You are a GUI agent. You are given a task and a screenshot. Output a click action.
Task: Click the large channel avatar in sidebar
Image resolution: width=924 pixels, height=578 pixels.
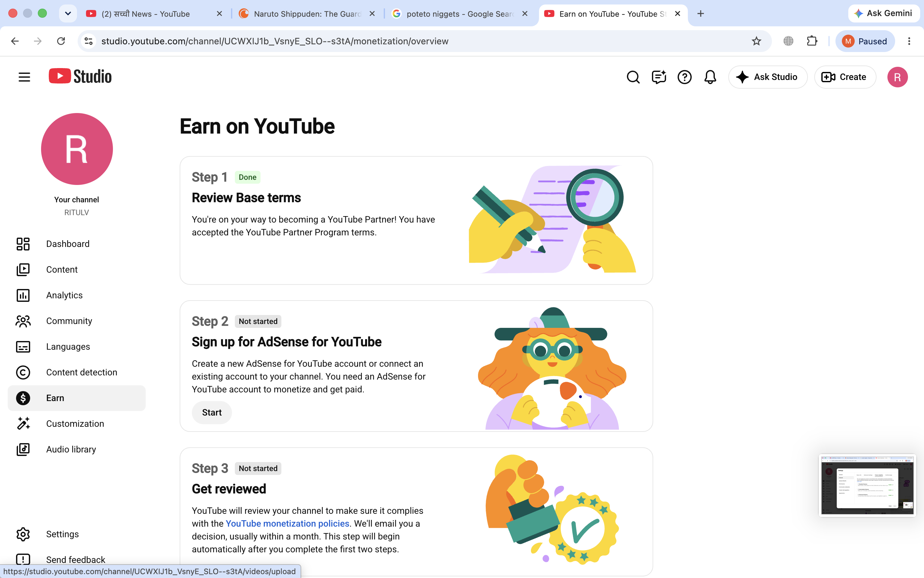click(77, 149)
